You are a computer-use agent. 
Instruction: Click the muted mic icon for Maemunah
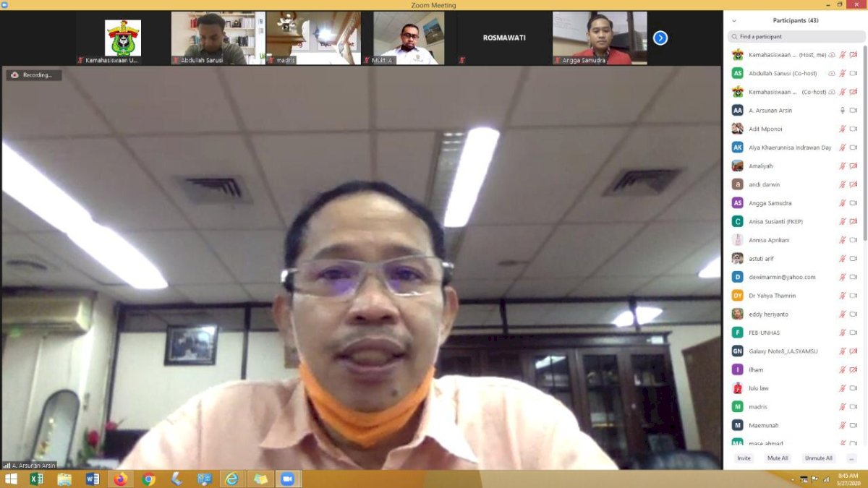click(x=843, y=426)
